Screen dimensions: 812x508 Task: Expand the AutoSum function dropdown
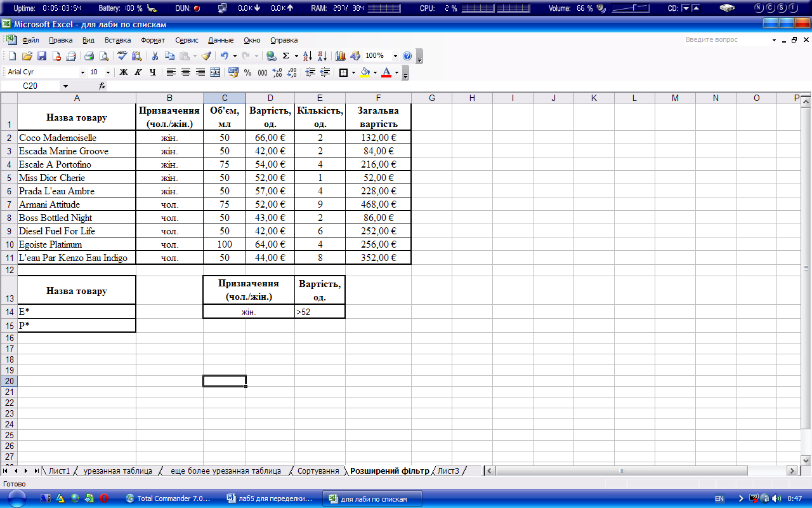(x=296, y=56)
